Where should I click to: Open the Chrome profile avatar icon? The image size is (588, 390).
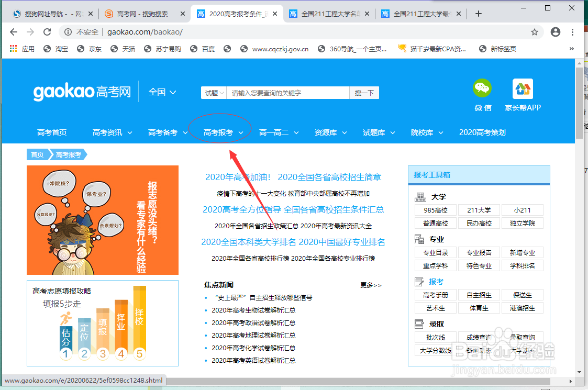[555, 32]
